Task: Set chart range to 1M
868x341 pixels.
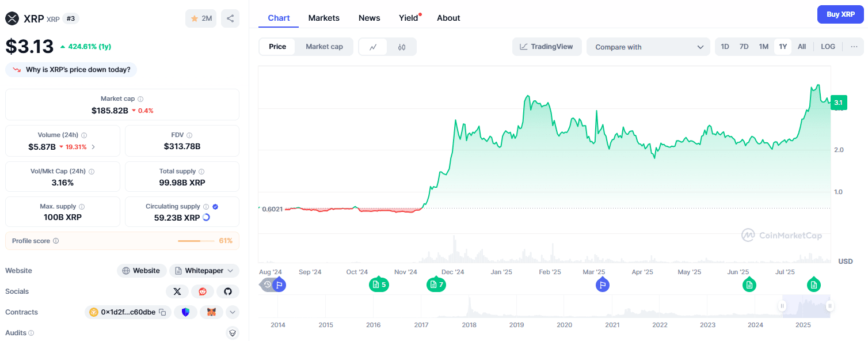Action: click(764, 47)
